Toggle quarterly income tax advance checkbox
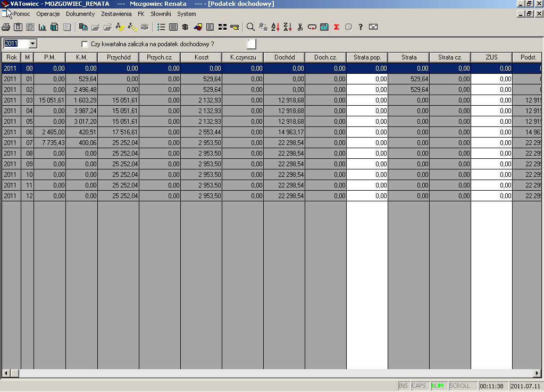 pos(84,44)
